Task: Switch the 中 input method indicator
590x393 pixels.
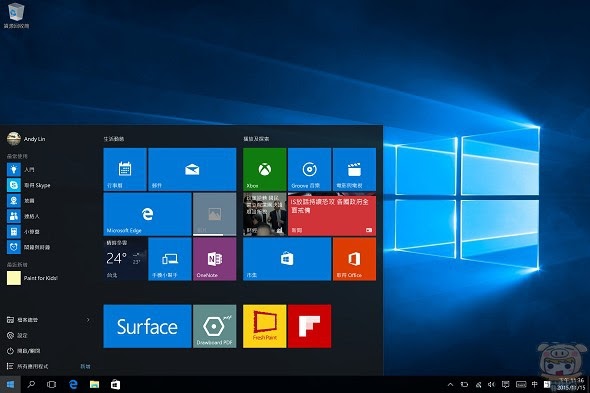Action: [534, 384]
